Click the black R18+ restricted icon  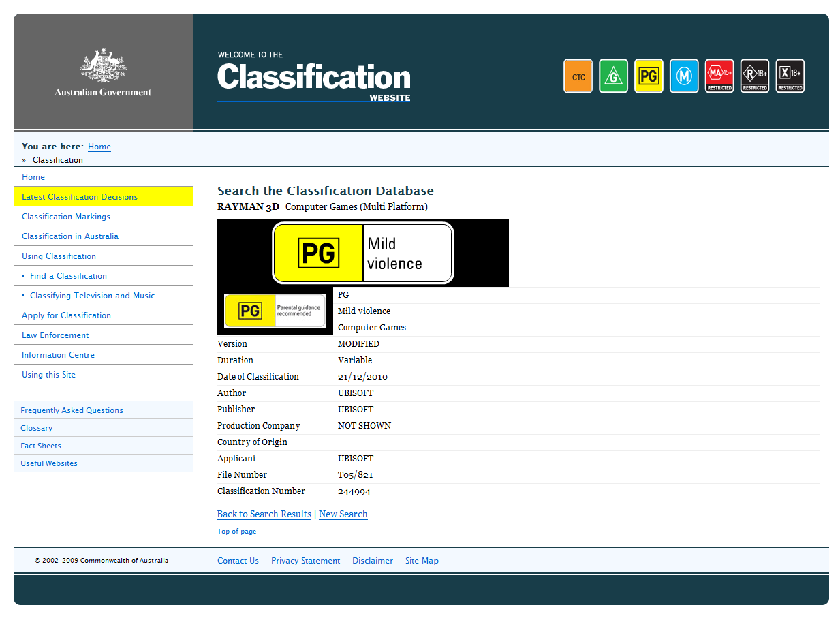[x=755, y=76]
